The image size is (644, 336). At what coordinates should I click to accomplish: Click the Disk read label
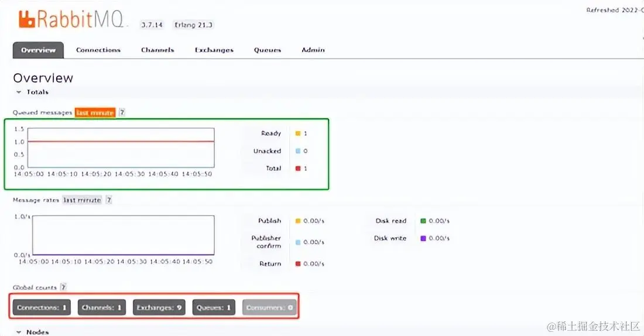(391, 221)
